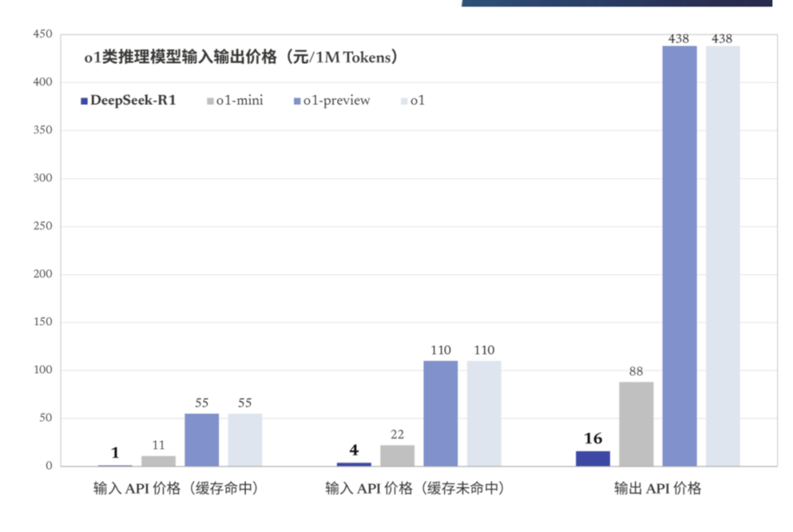Click the 输入 API 价格（缓存命中）axis label
The height and width of the screenshot is (532, 793).
pyautogui.click(x=176, y=488)
